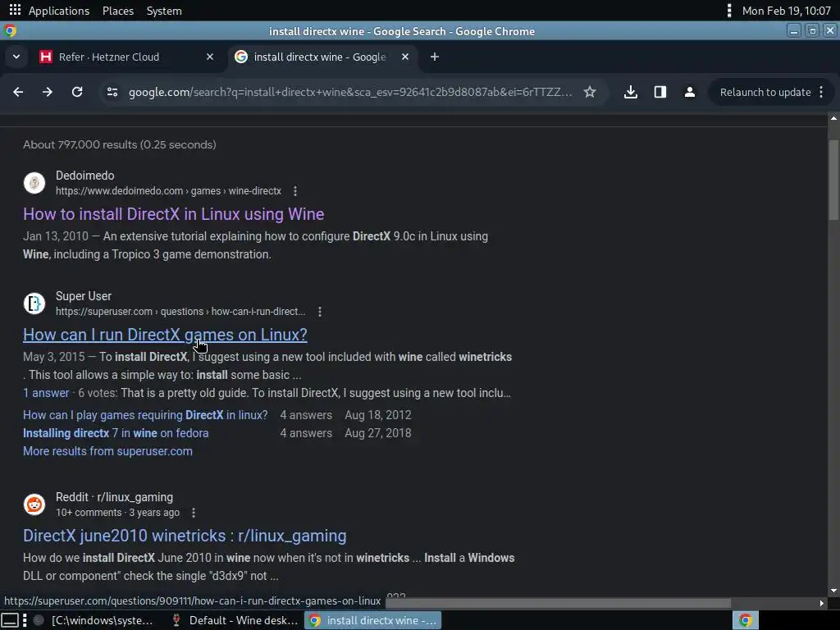Open How can I run DirectX games on Linux

tap(165, 335)
